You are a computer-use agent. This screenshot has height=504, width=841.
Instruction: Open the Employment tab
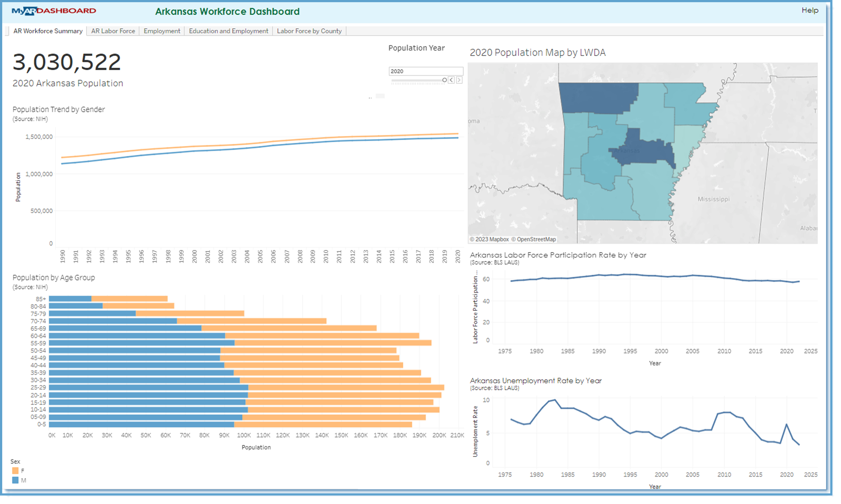coord(161,31)
